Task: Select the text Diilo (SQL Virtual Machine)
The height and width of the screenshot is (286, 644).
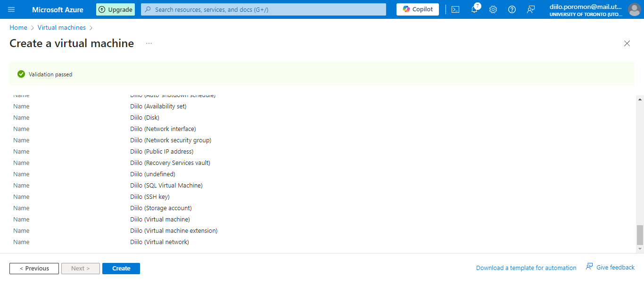Action: tap(166, 186)
